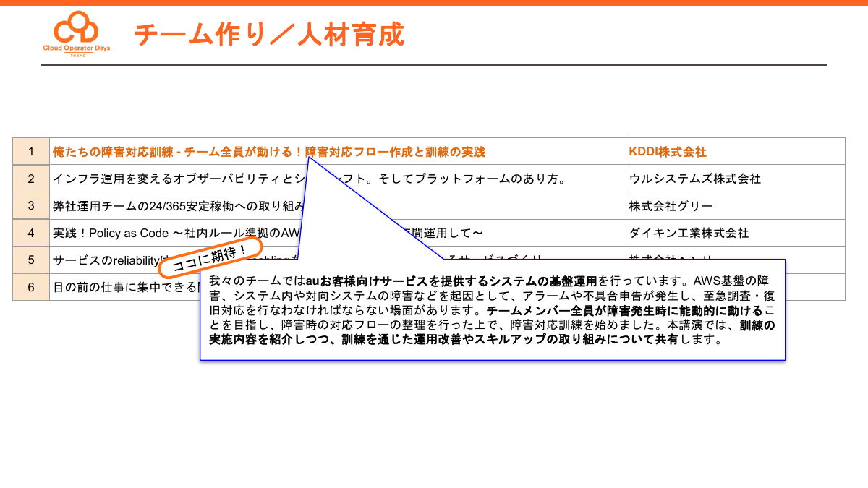868x488 pixels.
Task: Click row number 6 cell
Action: [31, 287]
